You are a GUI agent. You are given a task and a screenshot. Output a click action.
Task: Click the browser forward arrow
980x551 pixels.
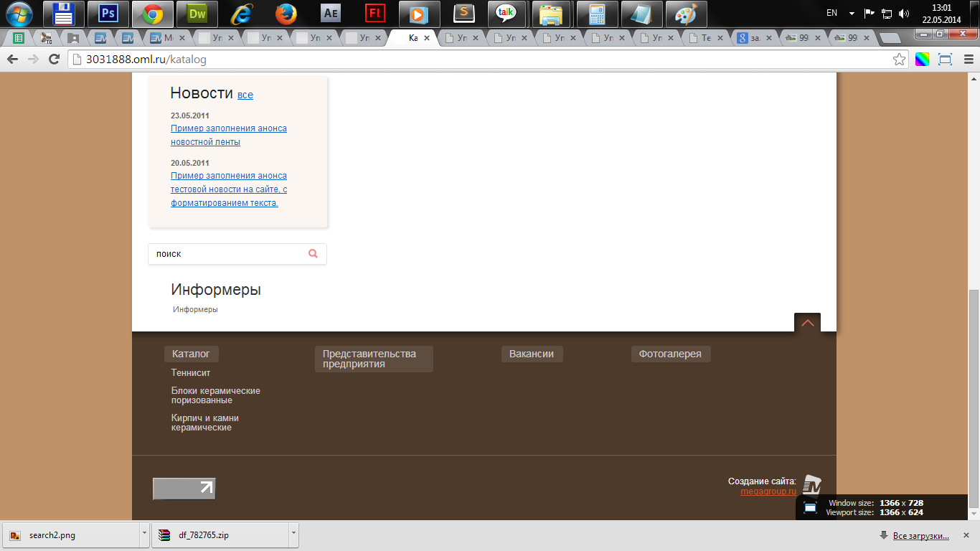(33, 60)
